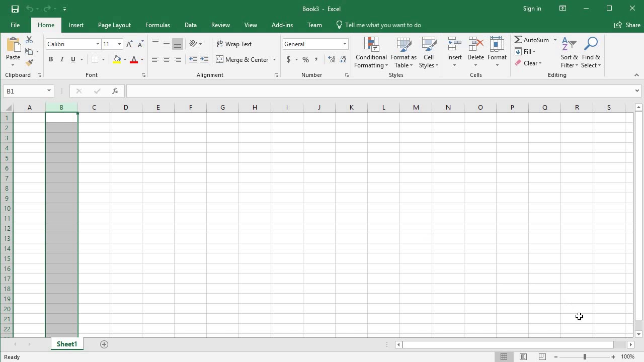The image size is (644, 362).
Task: Toggle Wrap Text
Action: pos(234,44)
